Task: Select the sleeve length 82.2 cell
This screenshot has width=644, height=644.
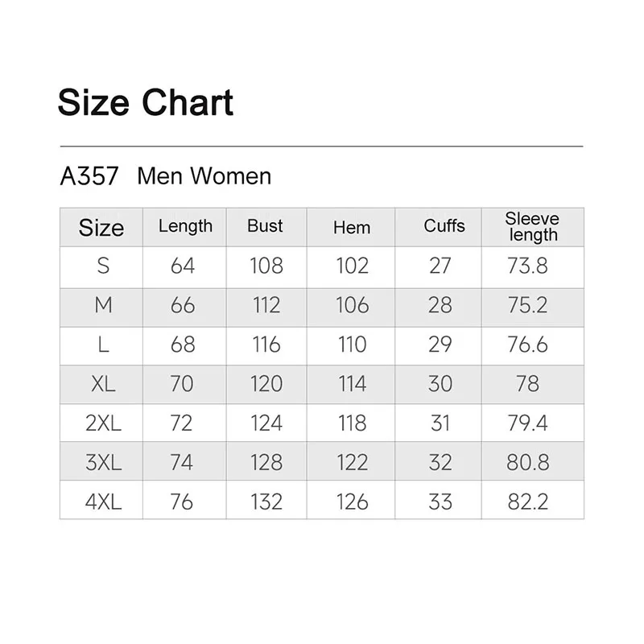Action: click(527, 502)
